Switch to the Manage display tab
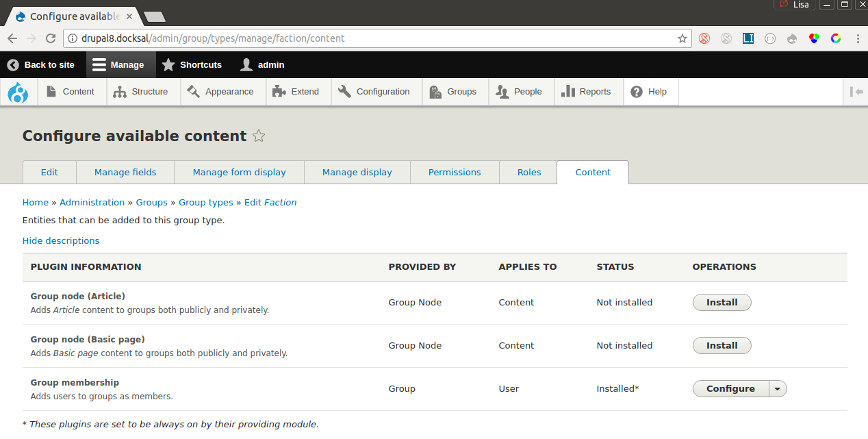This screenshot has height=439, width=868. coord(357,173)
